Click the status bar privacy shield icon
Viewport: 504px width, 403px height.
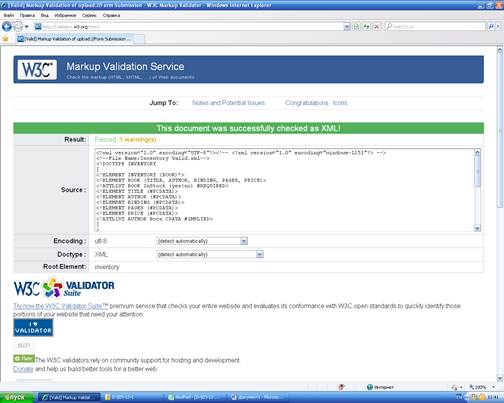(341, 387)
